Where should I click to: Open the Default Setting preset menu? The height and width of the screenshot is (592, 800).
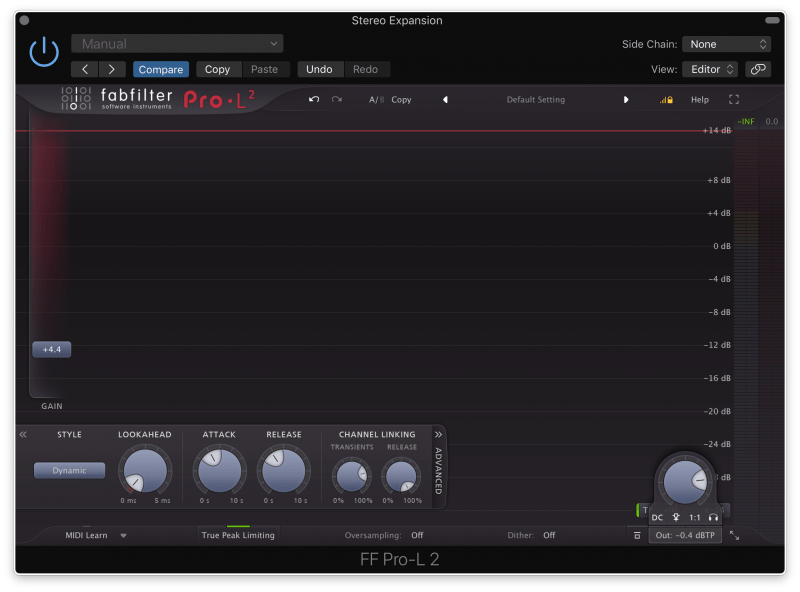tap(536, 100)
